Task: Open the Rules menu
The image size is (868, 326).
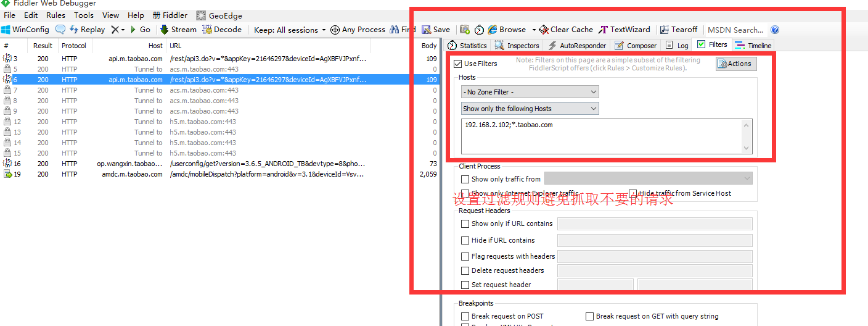Action: (x=56, y=15)
